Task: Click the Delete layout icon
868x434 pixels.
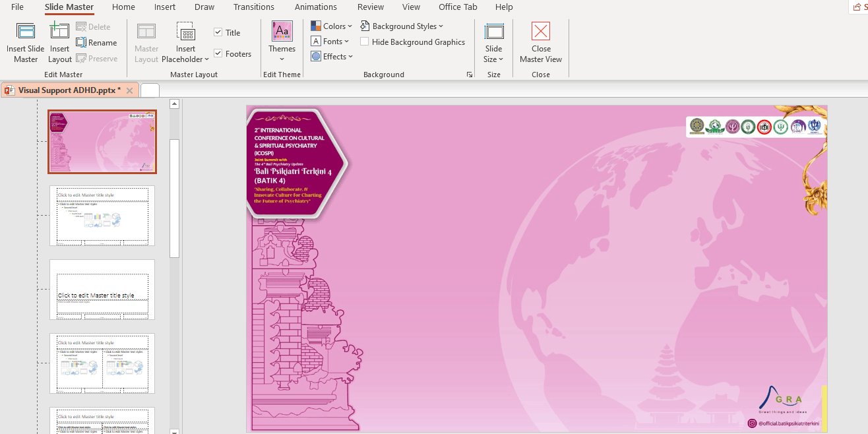Action: 81,27
